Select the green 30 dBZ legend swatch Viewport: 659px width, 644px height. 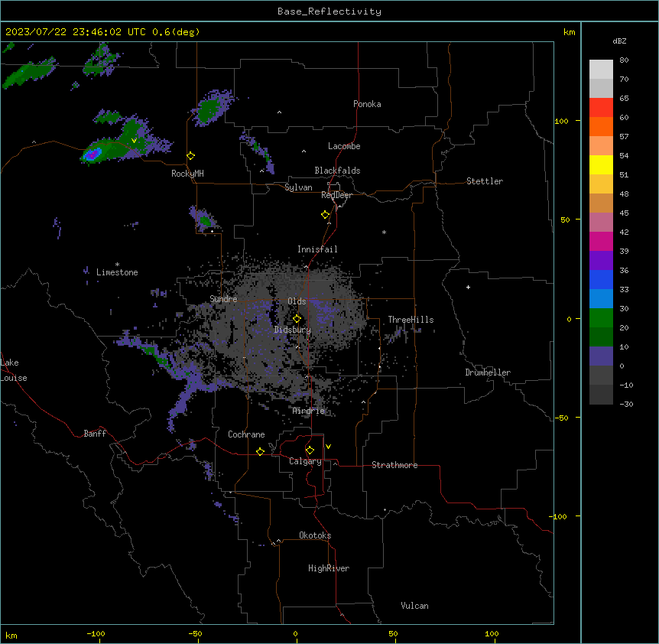601,318
